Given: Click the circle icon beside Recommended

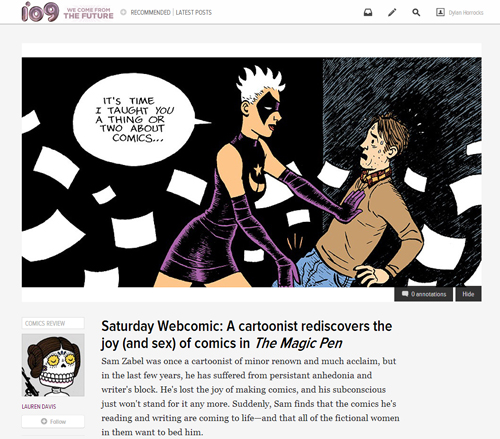Looking at the screenshot, I should 123,12.
